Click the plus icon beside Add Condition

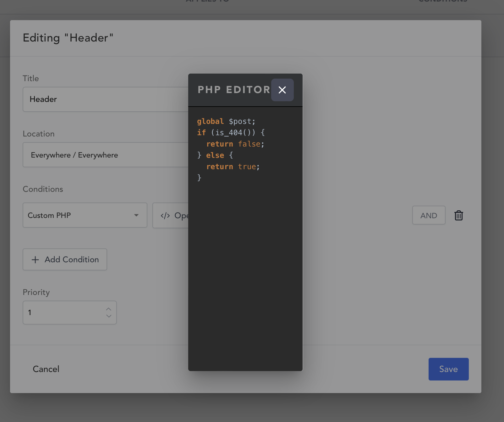(35, 259)
